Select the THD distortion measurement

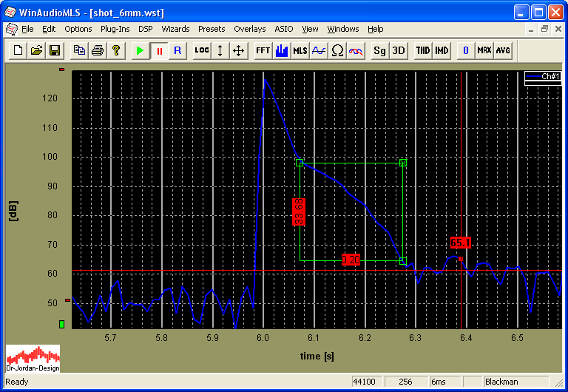coord(422,50)
